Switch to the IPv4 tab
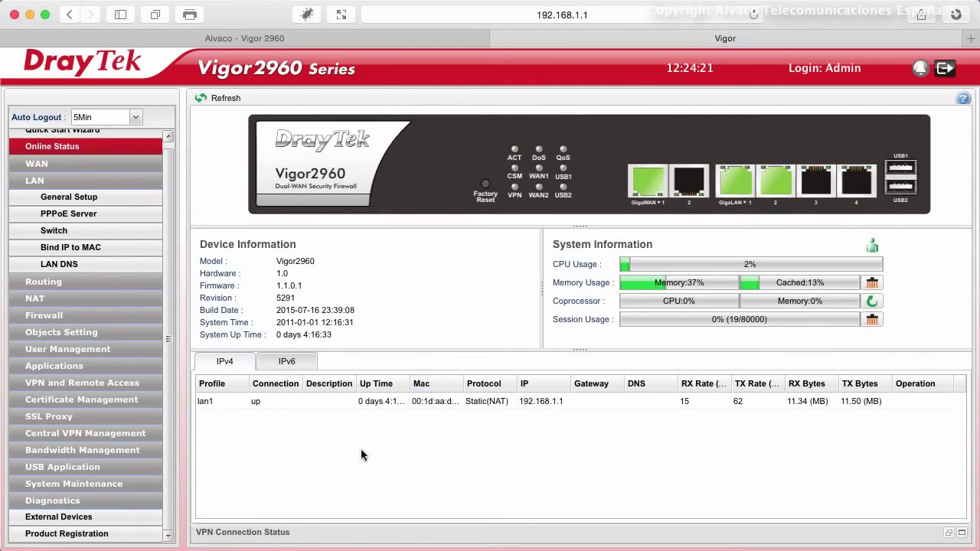980x551 pixels. (224, 361)
